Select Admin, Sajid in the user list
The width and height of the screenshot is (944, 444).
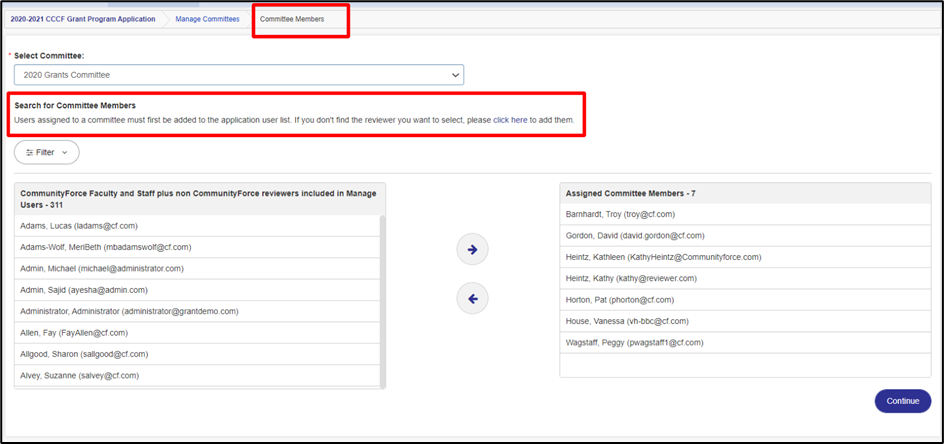(x=197, y=290)
